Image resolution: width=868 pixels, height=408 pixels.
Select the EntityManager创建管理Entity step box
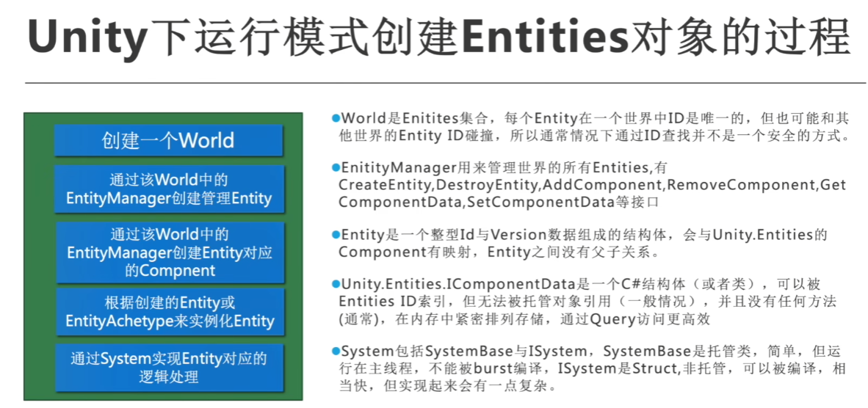click(x=168, y=189)
